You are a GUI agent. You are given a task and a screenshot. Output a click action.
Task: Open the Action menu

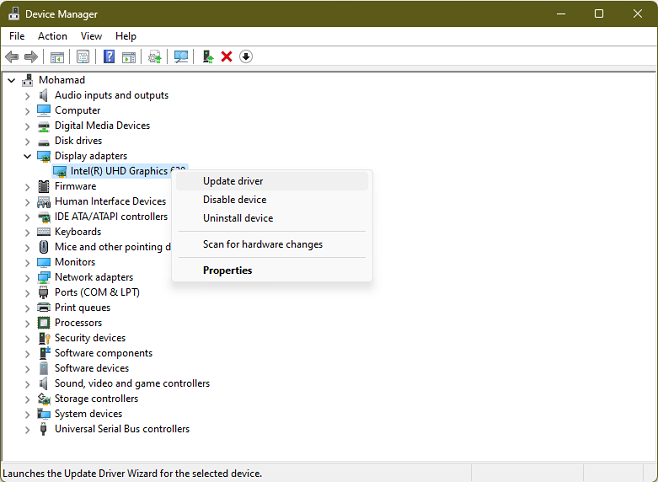[x=52, y=36]
